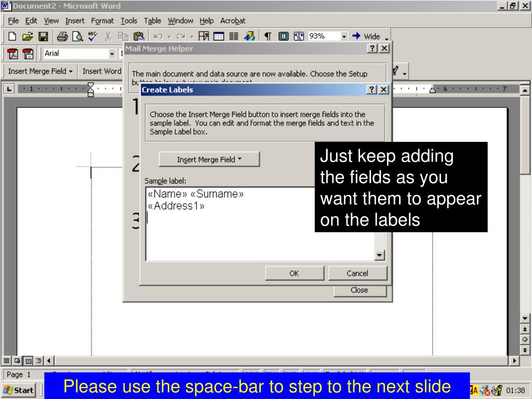Click the Sample label scroll down arrow
532x399 pixels.
point(380,255)
